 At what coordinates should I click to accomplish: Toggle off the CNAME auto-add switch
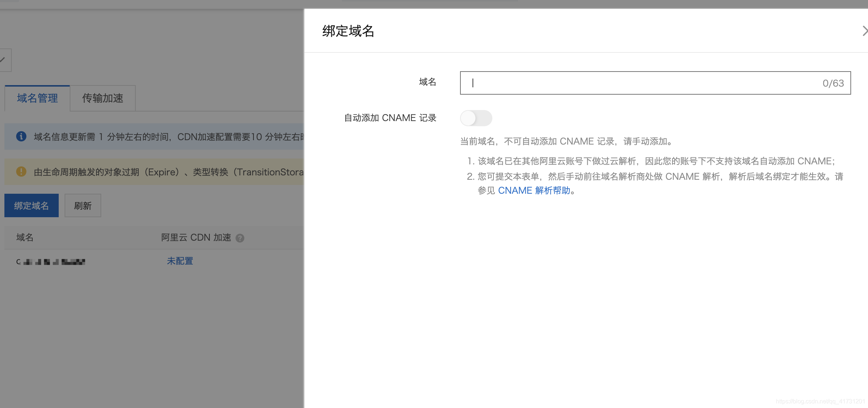pyautogui.click(x=476, y=118)
